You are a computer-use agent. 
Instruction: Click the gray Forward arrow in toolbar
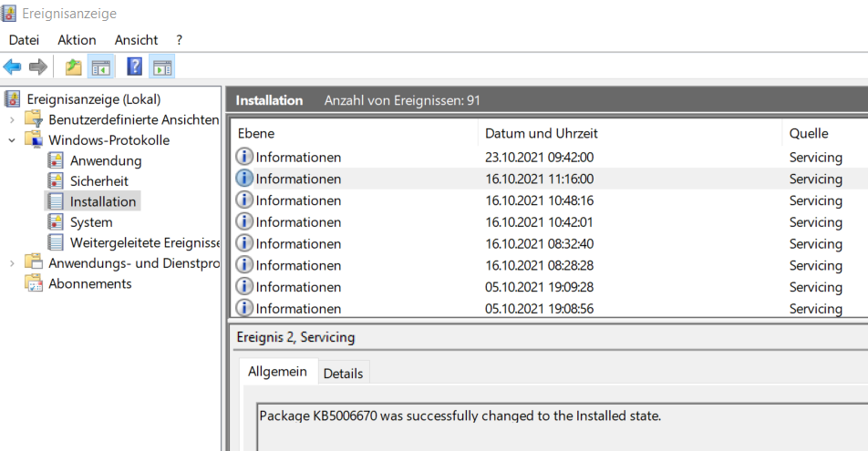pos(38,67)
